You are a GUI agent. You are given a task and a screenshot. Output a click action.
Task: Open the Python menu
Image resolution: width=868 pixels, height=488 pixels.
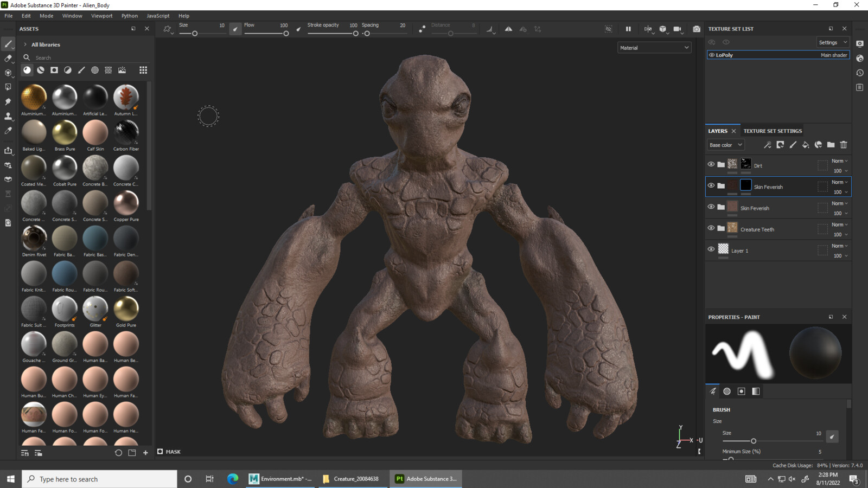click(129, 16)
